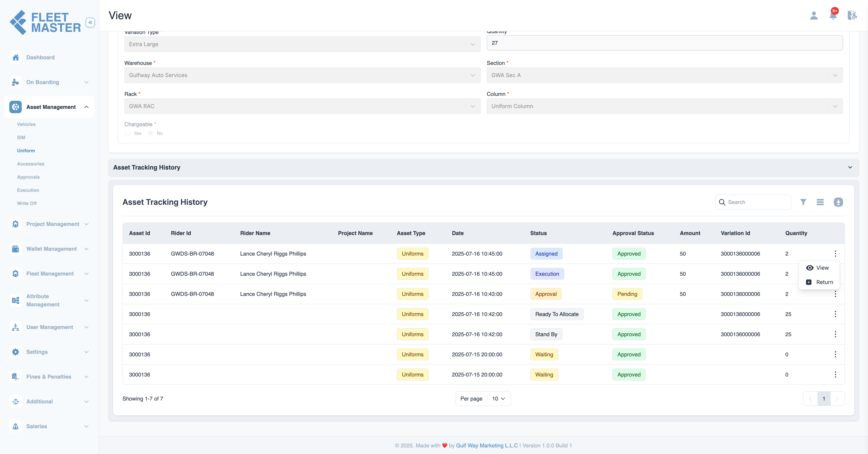Click the Ready To Allocate status badge

pyautogui.click(x=557, y=314)
